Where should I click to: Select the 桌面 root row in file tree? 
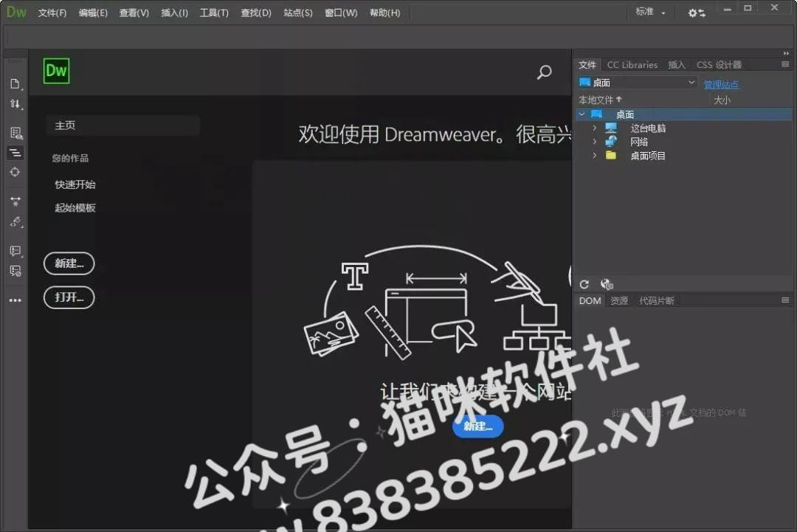(684, 114)
